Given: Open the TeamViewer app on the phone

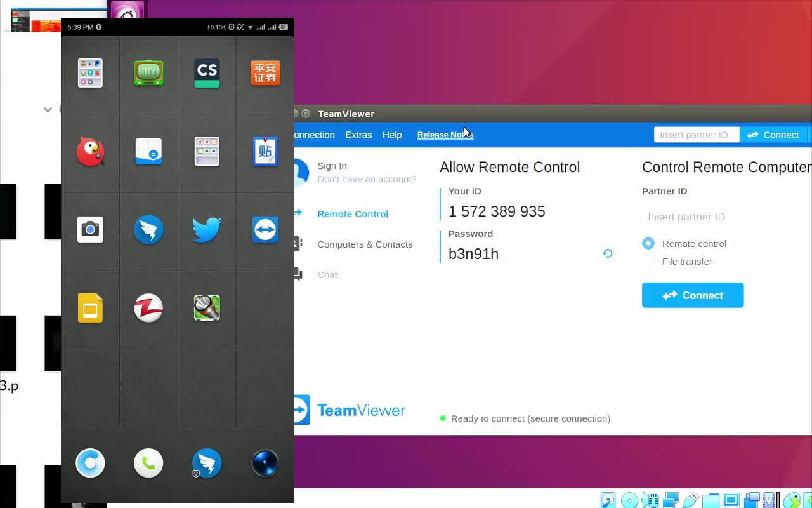Looking at the screenshot, I should pyautogui.click(x=265, y=230).
